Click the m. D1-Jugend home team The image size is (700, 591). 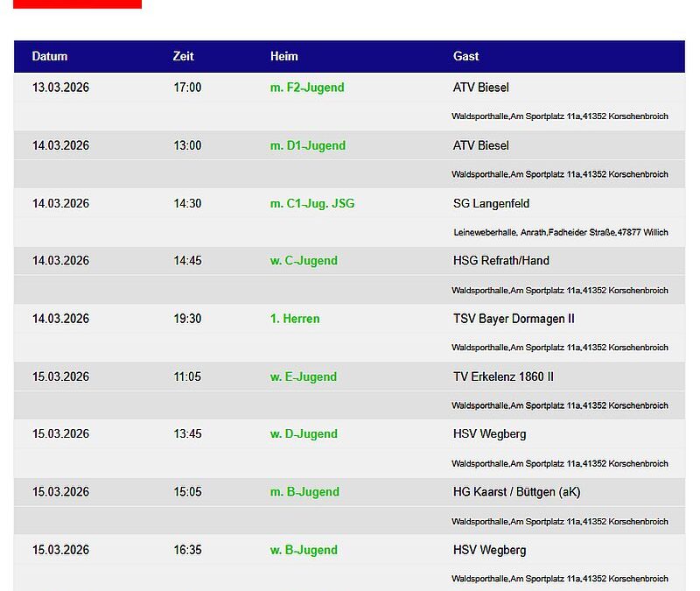[x=307, y=145]
